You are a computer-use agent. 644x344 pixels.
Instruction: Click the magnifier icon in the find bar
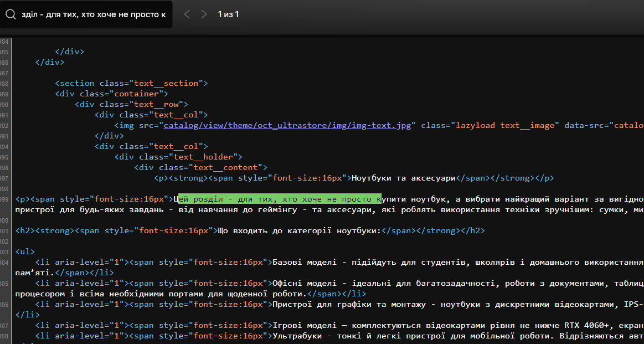click(11, 14)
